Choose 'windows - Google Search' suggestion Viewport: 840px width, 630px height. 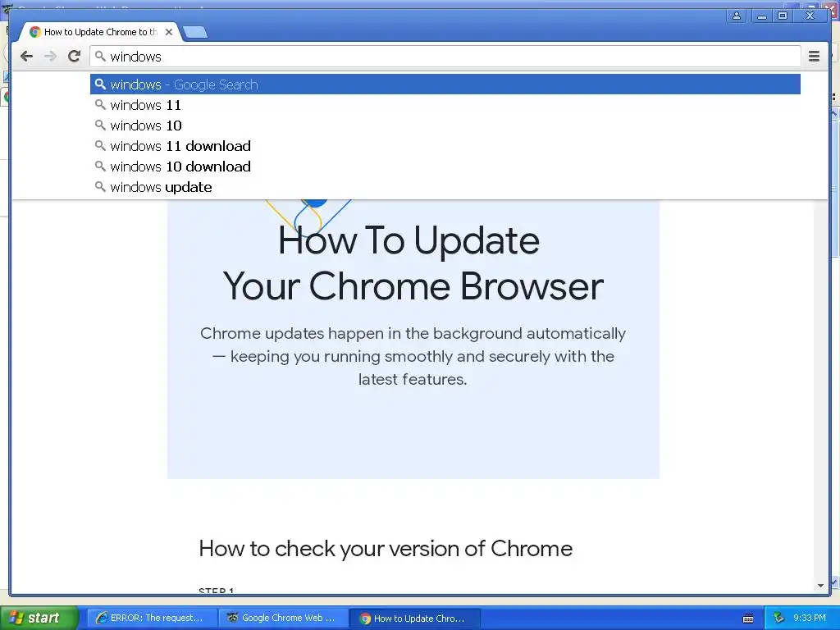[x=445, y=84]
